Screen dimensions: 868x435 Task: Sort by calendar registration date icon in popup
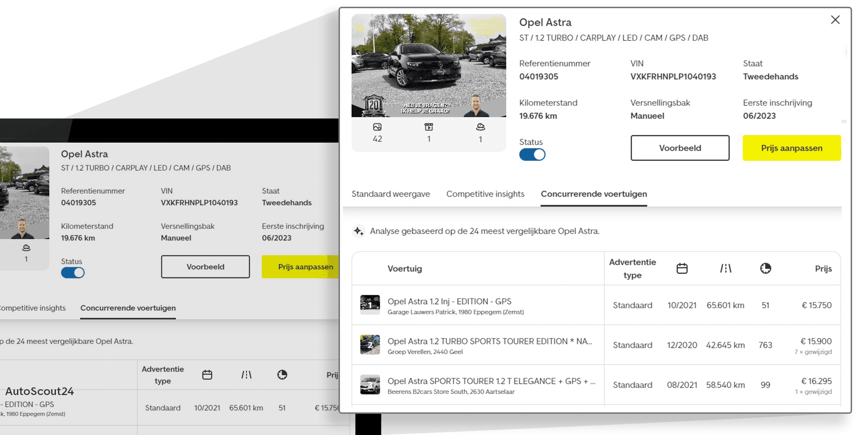(x=682, y=268)
